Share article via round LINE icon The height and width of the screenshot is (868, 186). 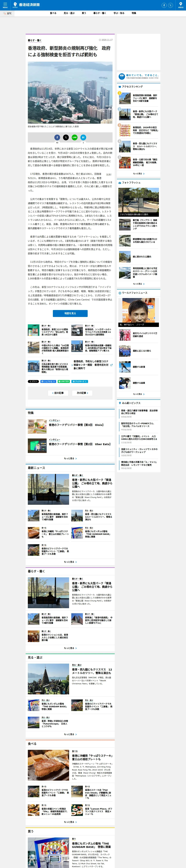click(x=75, y=137)
